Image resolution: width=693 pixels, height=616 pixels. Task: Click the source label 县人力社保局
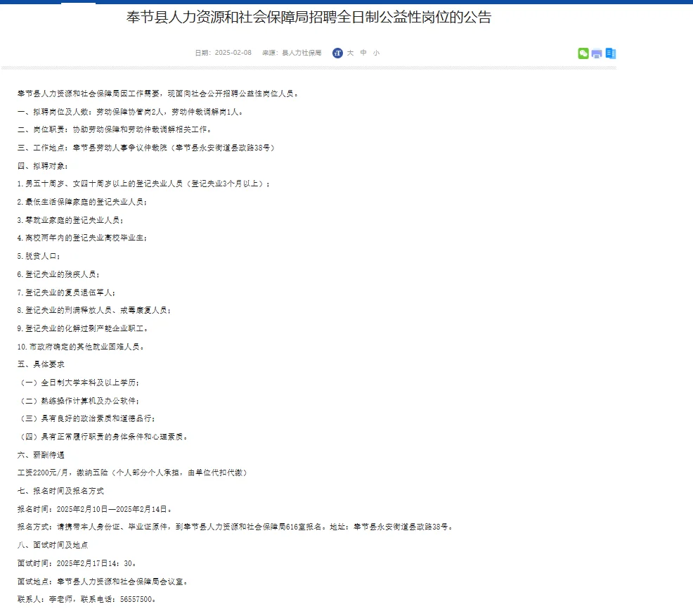click(x=301, y=52)
